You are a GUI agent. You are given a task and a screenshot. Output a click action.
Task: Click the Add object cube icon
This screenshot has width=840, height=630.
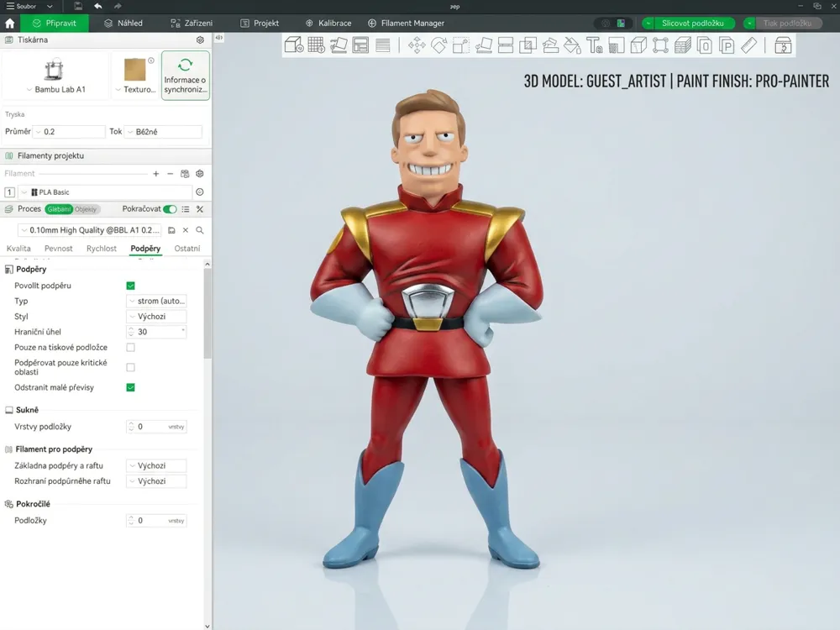[x=293, y=45]
